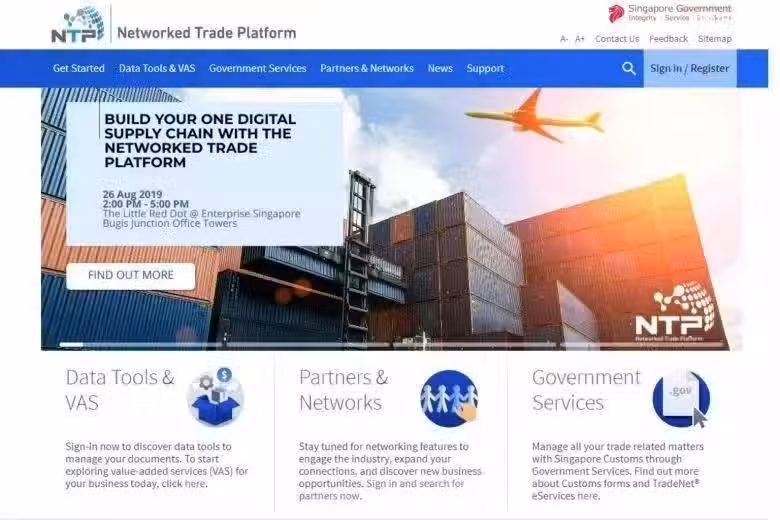Open the Government Services menu

tap(258, 68)
